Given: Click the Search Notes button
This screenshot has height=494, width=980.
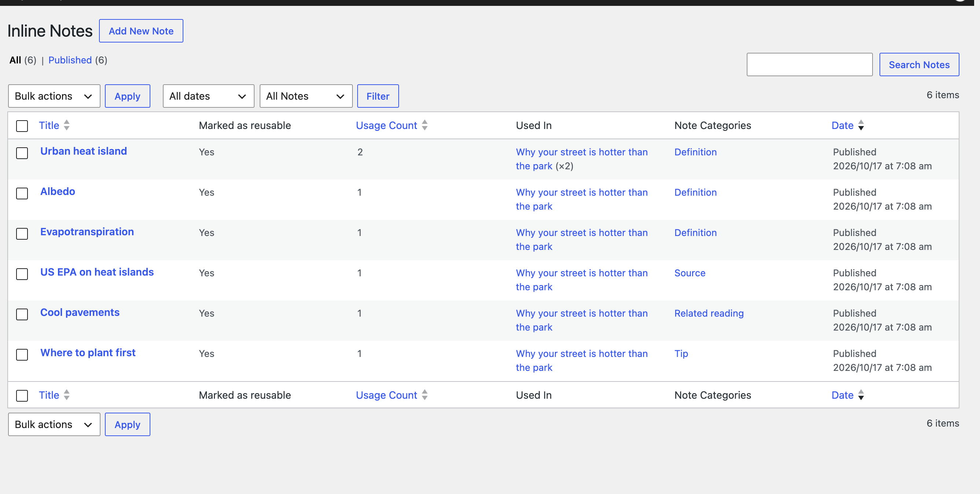Looking at the screenshot, I should 919,64.
